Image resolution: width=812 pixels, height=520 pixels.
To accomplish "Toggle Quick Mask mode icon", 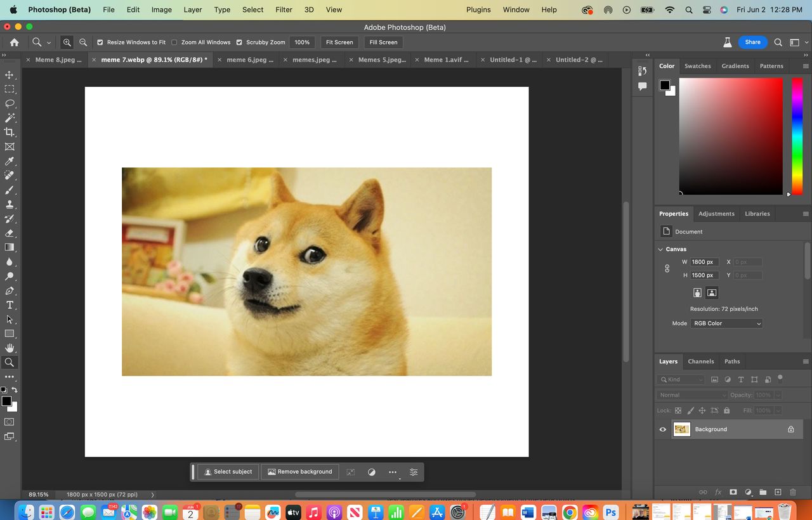I will pyautogui.click(x=10, y=422).
